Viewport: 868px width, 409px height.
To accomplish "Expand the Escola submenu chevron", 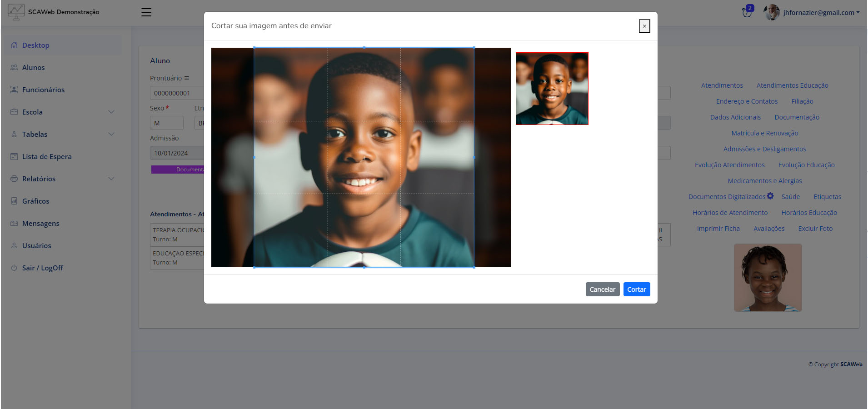I will (111, 112).
